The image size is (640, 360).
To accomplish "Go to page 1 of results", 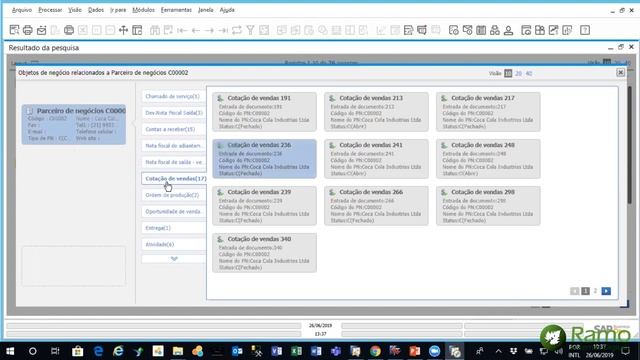I will click(x=585, y=291).
